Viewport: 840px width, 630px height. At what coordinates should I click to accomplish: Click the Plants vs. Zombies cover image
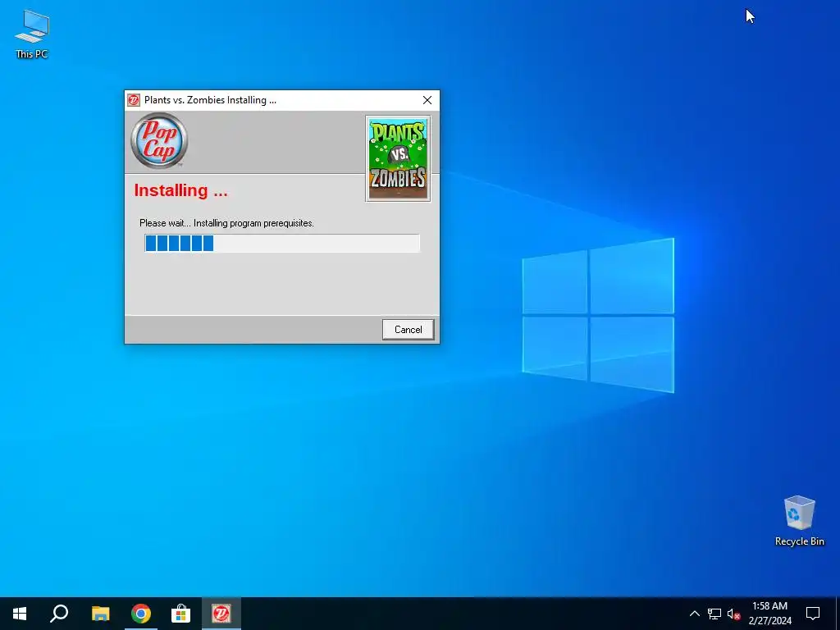[398, 158]
